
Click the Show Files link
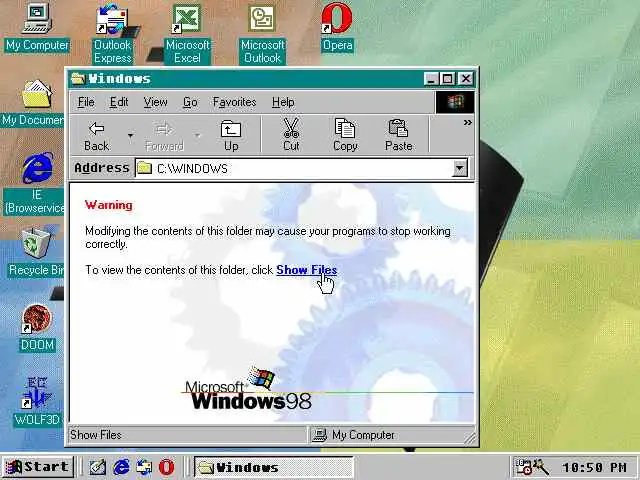[x=307, y=270]
